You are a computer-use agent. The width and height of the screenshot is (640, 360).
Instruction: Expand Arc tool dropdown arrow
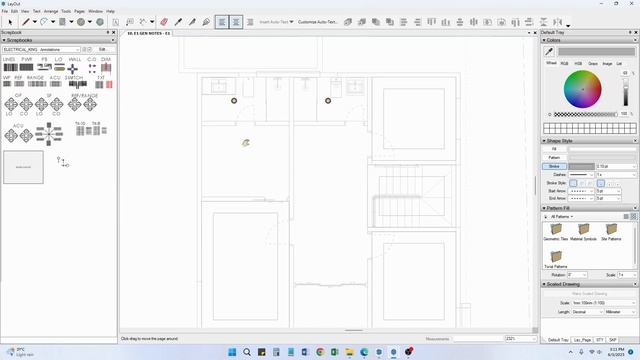(53, 22)
